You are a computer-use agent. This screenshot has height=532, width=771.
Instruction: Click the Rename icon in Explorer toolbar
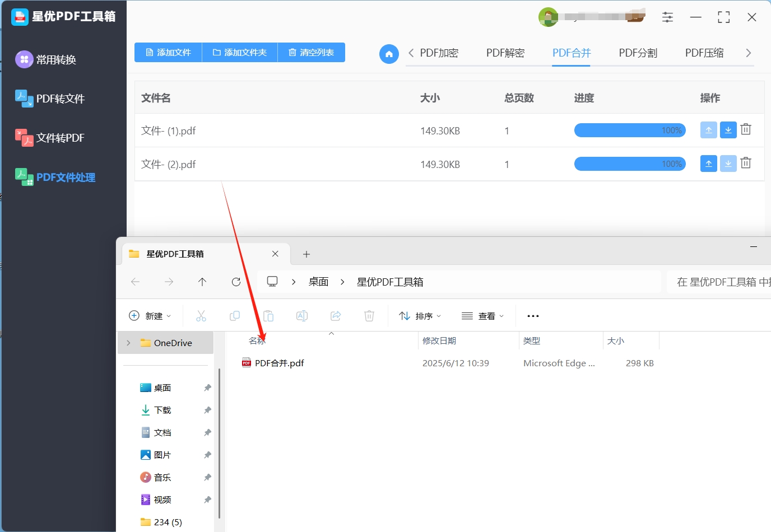[302, 316]
